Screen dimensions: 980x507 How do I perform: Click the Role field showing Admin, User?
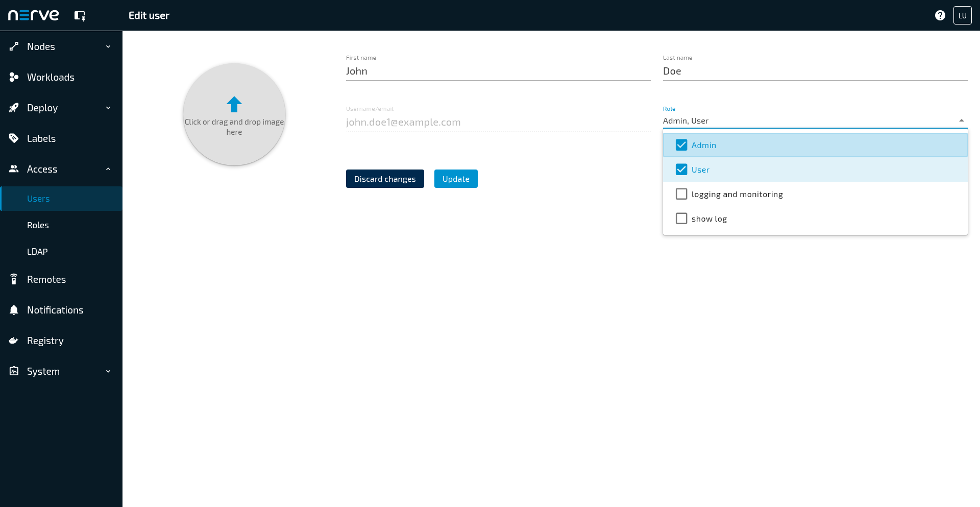(815, 121)
